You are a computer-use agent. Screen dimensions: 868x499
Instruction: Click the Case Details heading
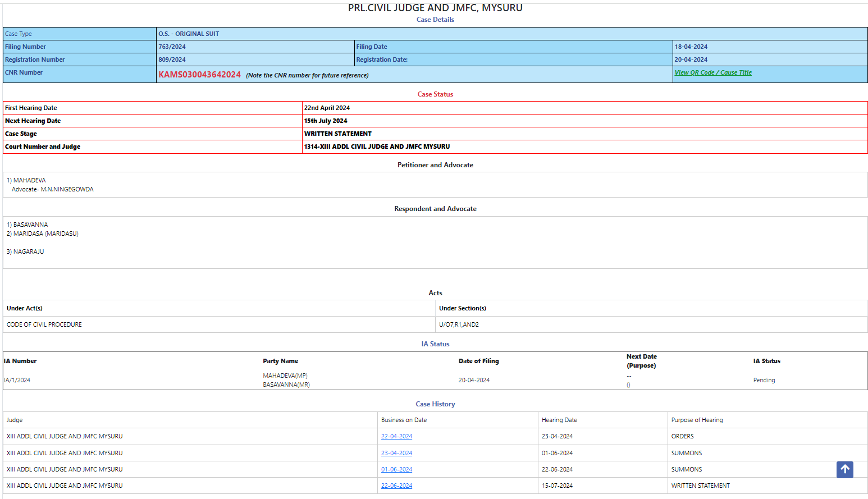coord(435,20)
